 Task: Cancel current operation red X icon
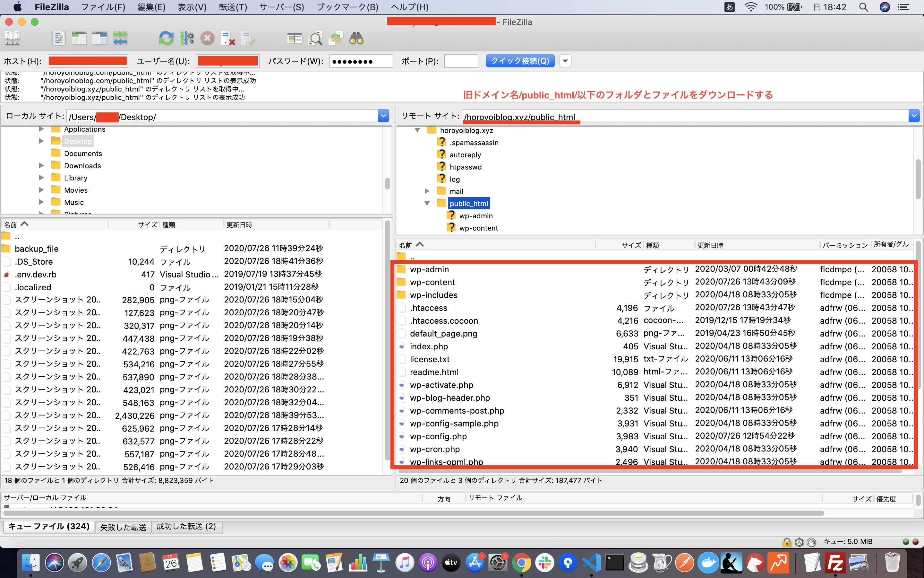click(207, 38)
